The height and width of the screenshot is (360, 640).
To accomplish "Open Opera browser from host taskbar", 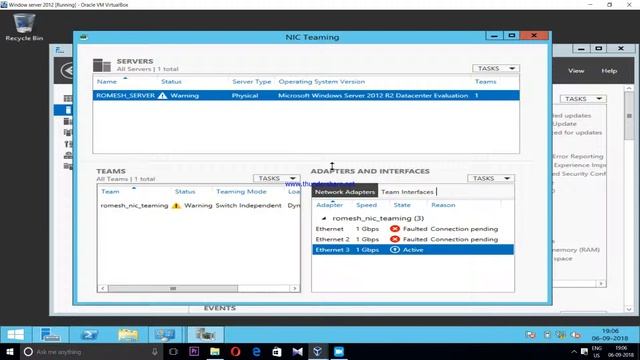I will 236,351.
